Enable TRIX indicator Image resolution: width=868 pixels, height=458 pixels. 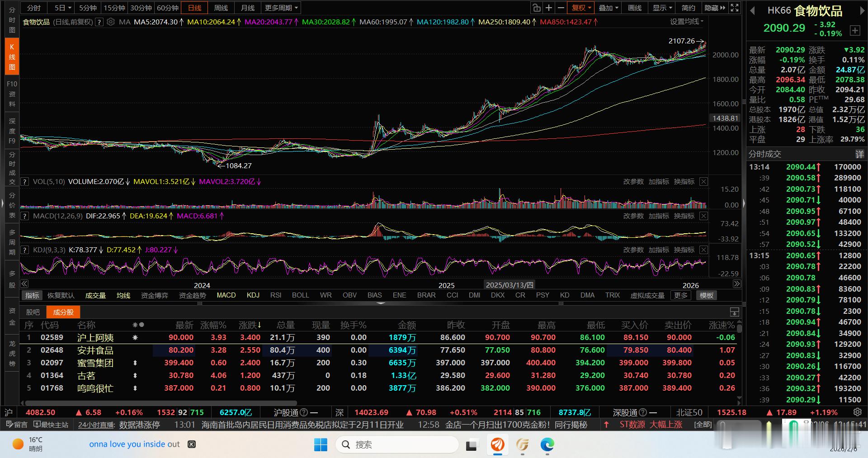point(613,295)
